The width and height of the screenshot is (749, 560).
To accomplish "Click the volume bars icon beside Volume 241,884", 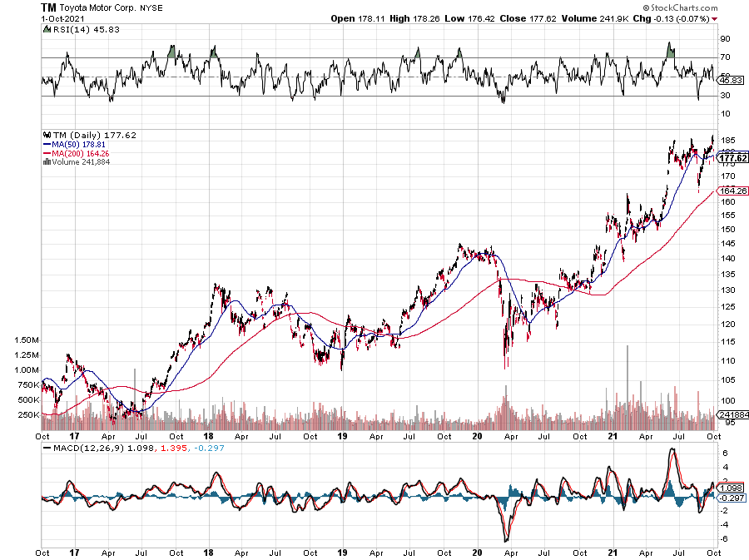I will 47,161.
